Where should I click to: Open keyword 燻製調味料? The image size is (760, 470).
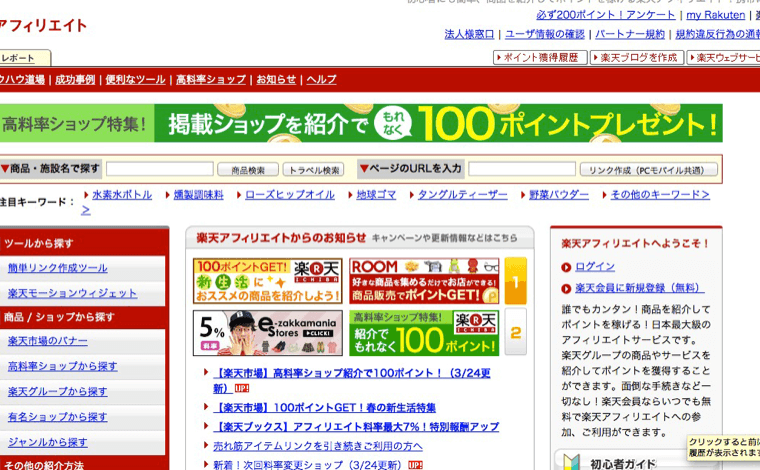pos(198,195)
